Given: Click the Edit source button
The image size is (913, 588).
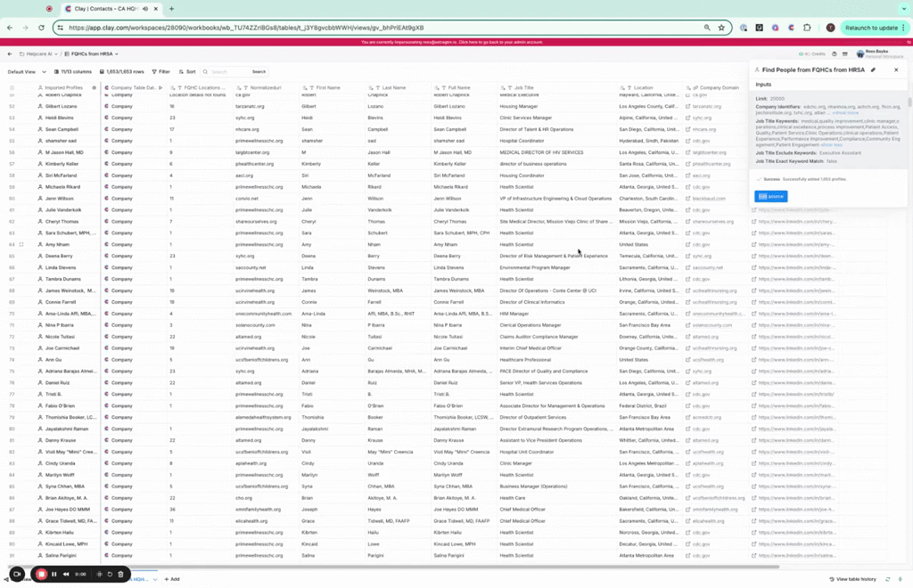Looking at the screenshot, I should [x=771, y=196].
